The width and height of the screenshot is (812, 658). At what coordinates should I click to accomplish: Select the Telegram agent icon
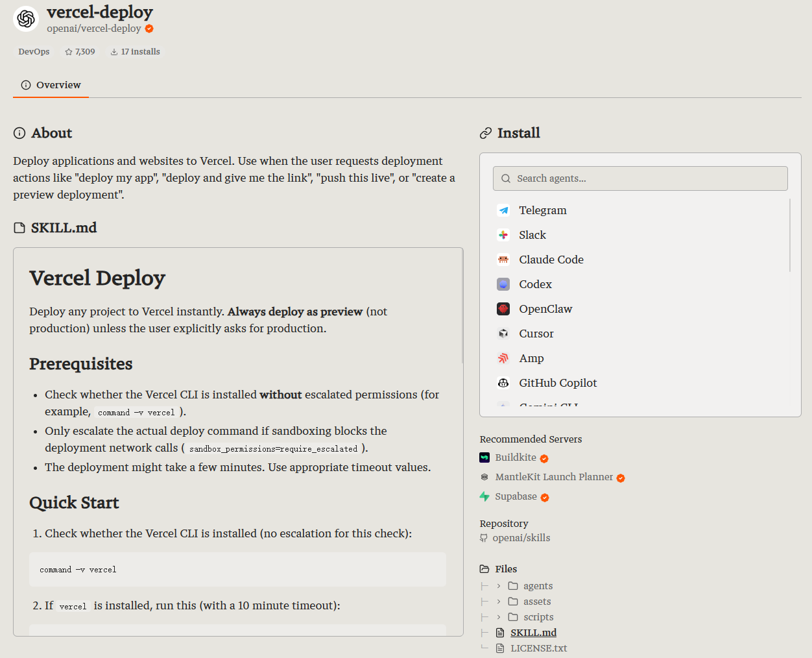pyautogui.click(x=503, y=210)
